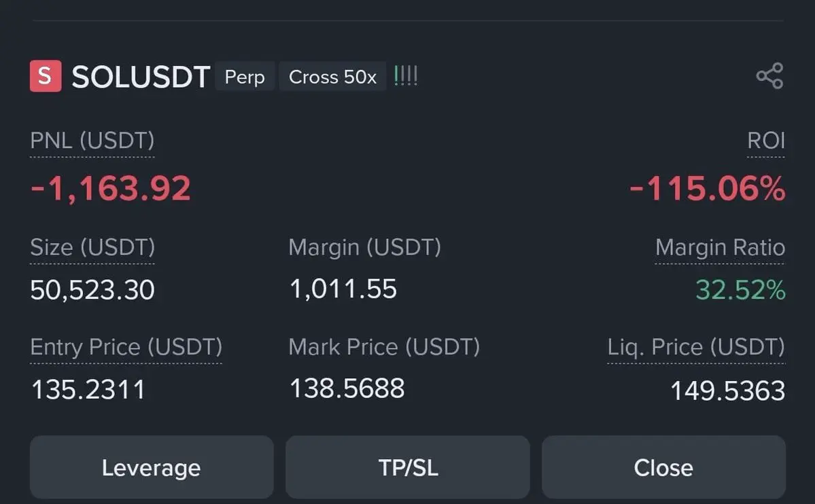Tap the -1,163.92 PNL value
Image resolution: width=815 pixels, height=504 pixels.
tap(111, 188)
